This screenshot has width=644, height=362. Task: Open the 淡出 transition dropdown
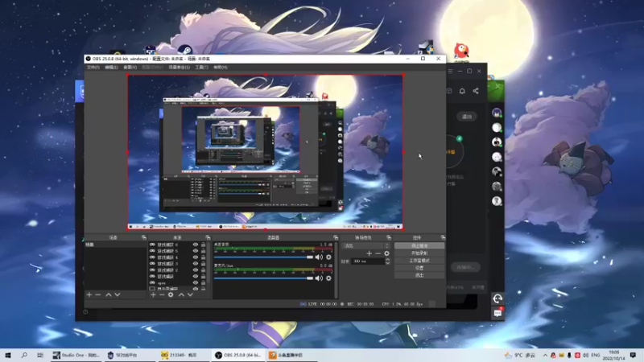(x=366, y=246)
